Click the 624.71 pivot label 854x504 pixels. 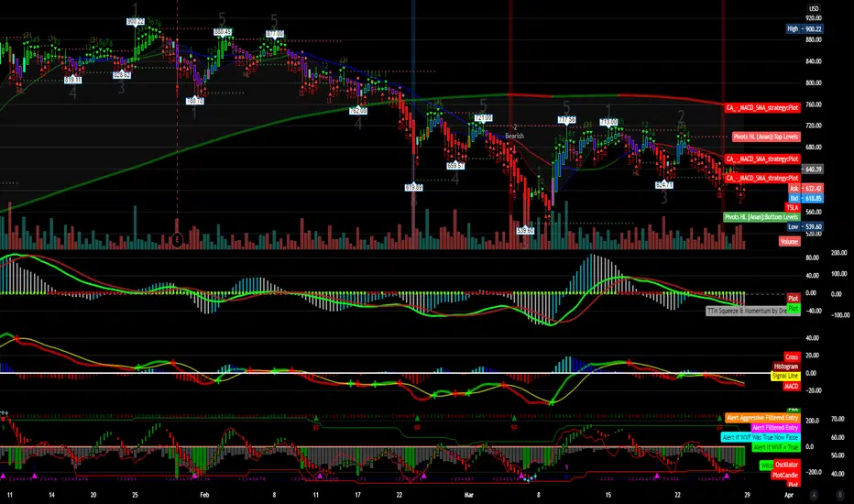point(664,185)
